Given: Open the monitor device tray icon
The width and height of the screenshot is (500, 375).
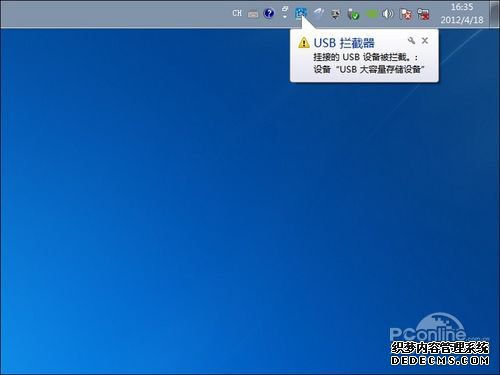Looking at the screenshot, I should pyautogui.click(x=335, y=14).
